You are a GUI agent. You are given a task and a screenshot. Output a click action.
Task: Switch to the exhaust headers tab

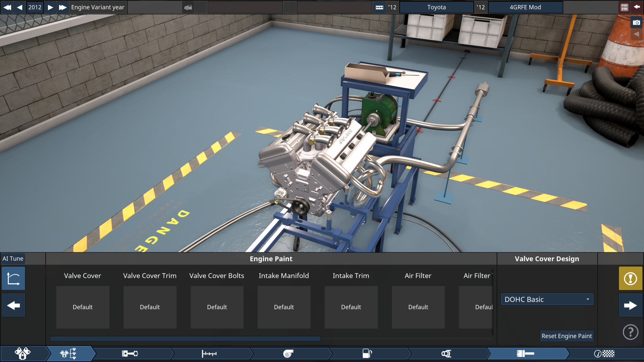(x=446, y=354)
